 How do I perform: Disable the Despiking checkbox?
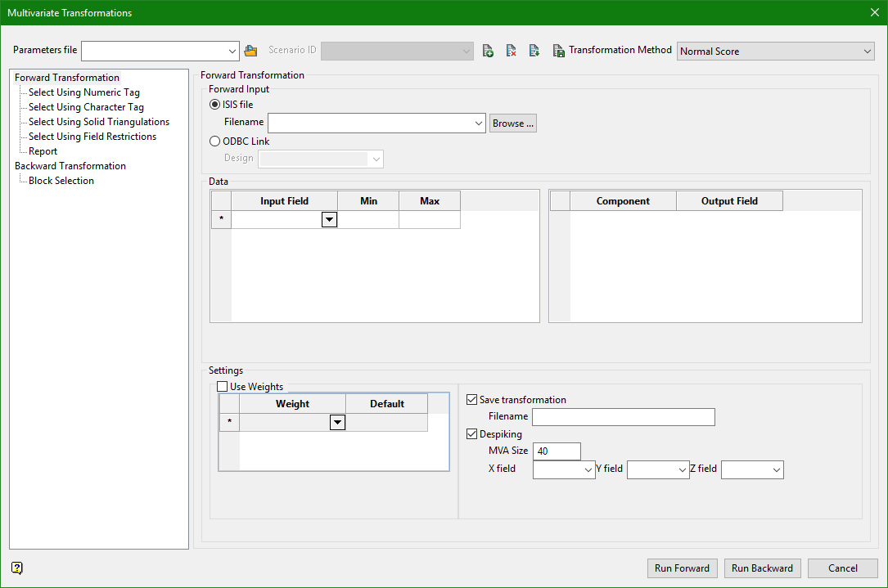tap(472, 434)
